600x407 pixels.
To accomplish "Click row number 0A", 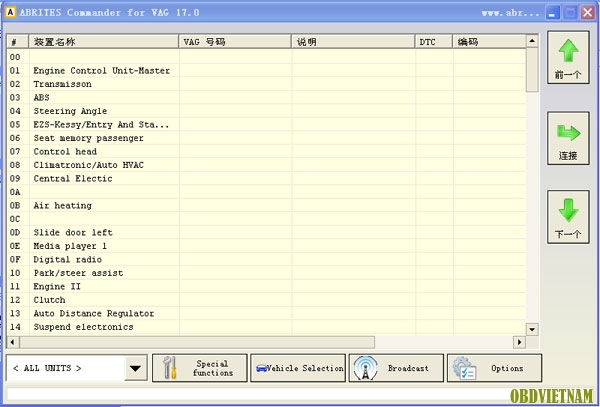I will pos(15,192).
